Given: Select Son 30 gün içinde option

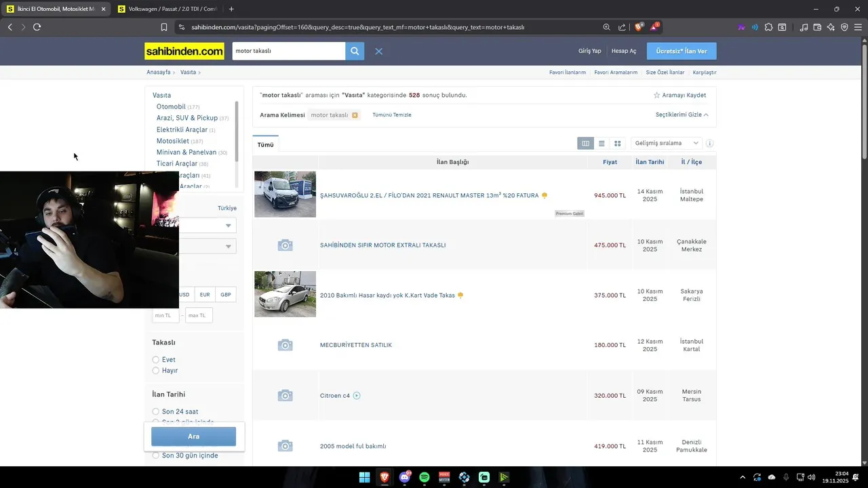Looking at the screenshot, I should pos(156,455).
